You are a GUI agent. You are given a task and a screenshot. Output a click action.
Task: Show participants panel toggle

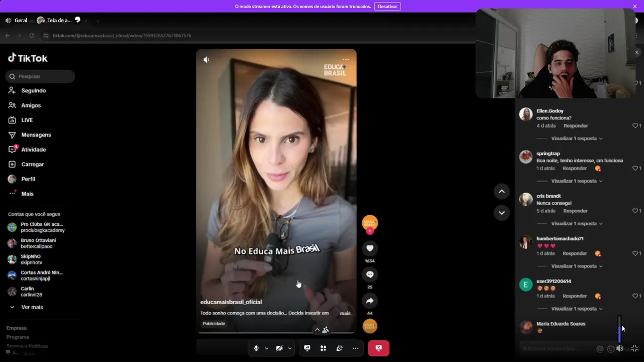[321, 330]
